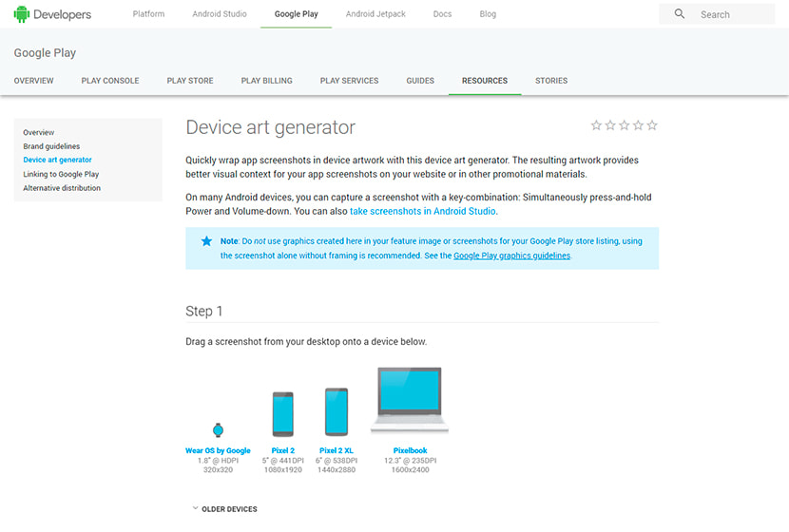789x532 pixels.
Task: Select the Pixel 2 XL phone image
Action: 337,411
